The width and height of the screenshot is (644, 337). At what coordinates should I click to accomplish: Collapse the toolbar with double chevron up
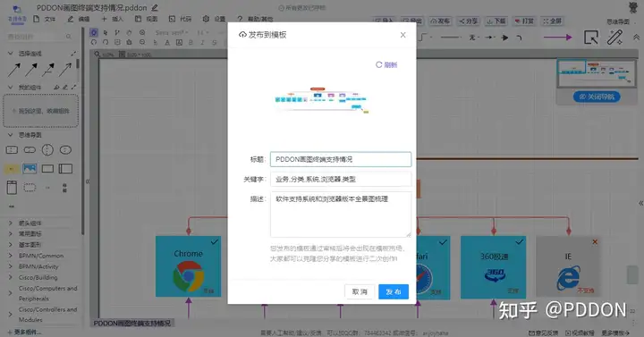click(x=636, y=38)
